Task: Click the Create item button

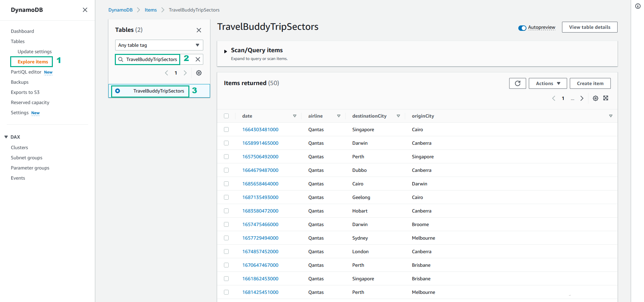Action: (590, 83)
